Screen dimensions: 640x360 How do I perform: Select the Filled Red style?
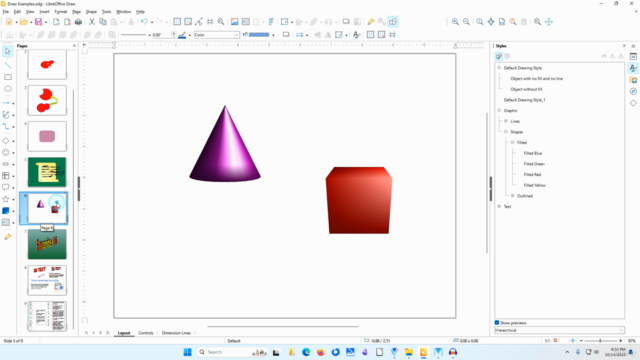[x=532, y=174]
